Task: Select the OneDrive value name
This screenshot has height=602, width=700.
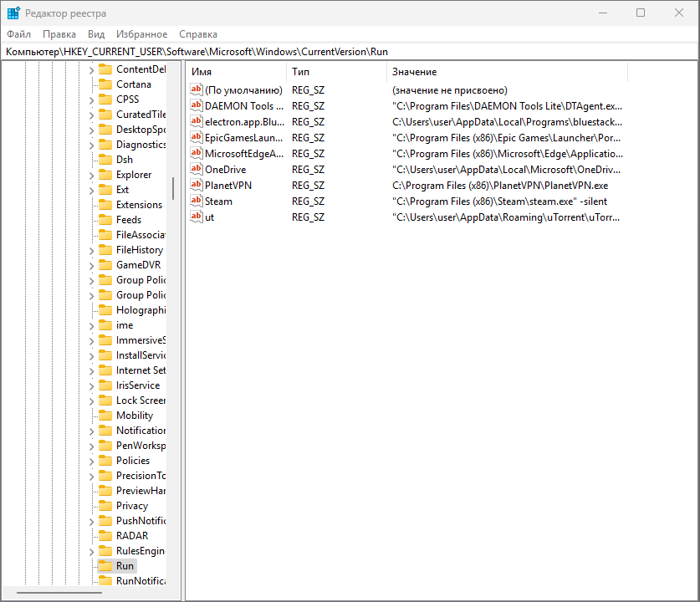Action: [226, 170]
